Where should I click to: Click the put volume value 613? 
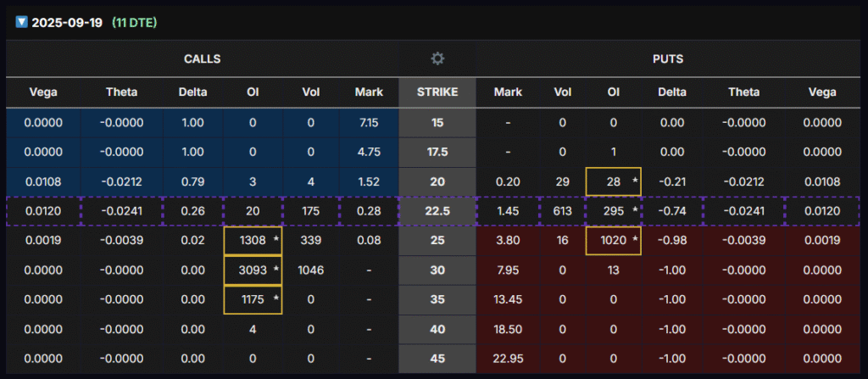563,211
